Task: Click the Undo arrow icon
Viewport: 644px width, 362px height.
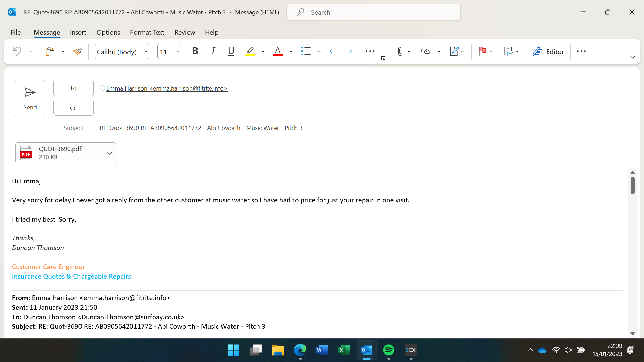Action: (17, 51)
